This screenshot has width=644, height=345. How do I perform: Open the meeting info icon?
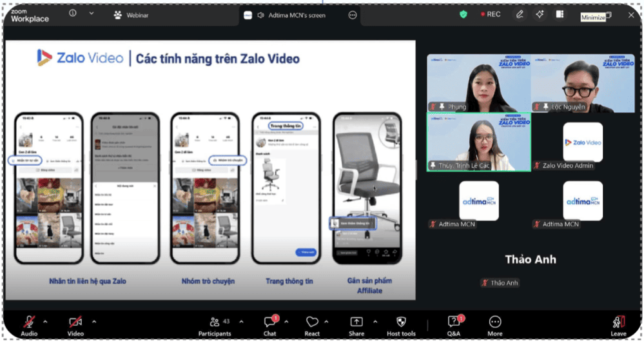coord(73,13)
